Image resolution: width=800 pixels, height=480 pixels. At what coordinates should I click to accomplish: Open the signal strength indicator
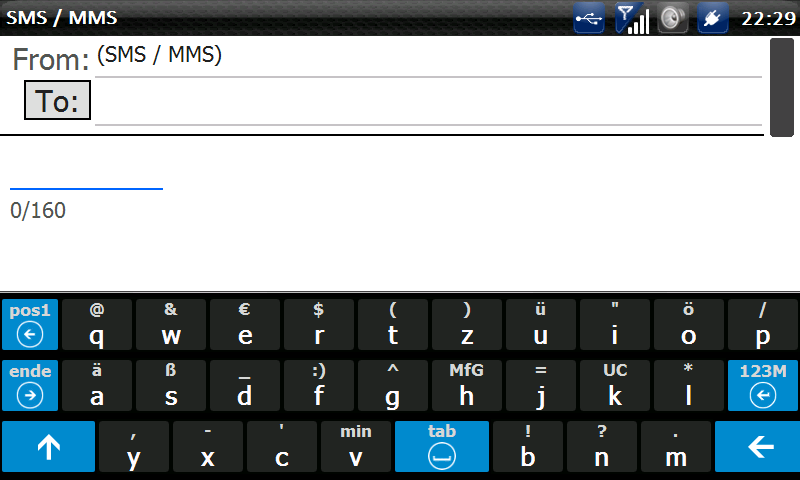click(632, 18)
